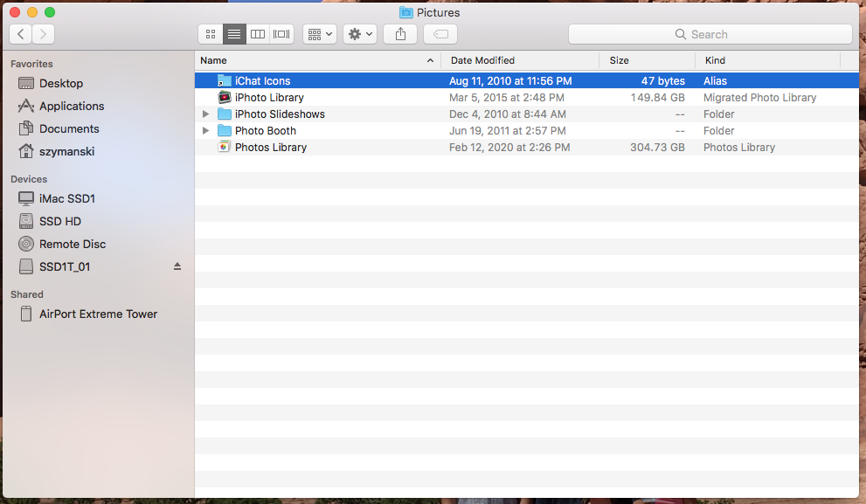866x504 pixels.
Task: Open Applications in the sidebar
Action: tap(72, 106)
